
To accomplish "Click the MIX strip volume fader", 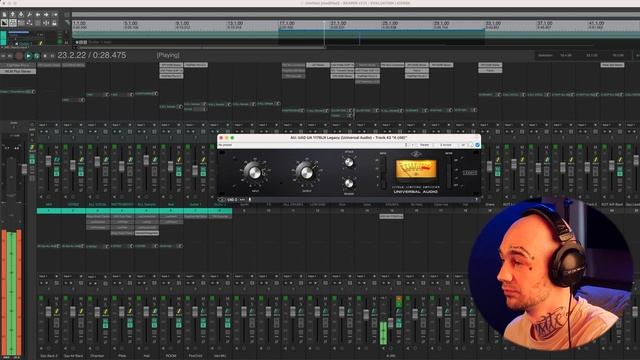I will (x=48, y=161).
